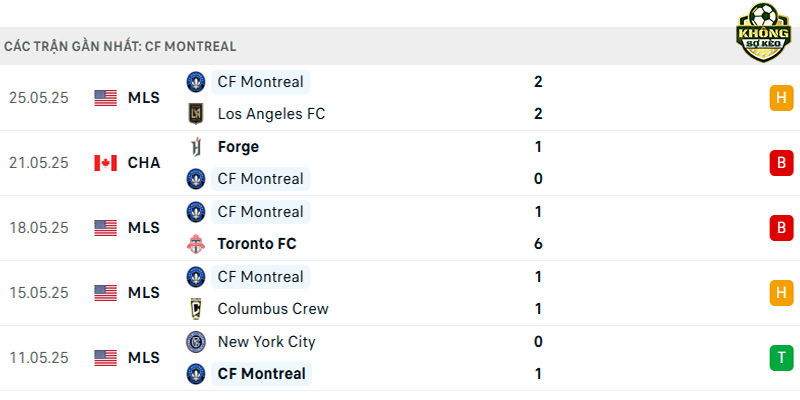The image size is (800, 400).
Task: Click orange H badge for Columbus match
Action: [781, 293]
